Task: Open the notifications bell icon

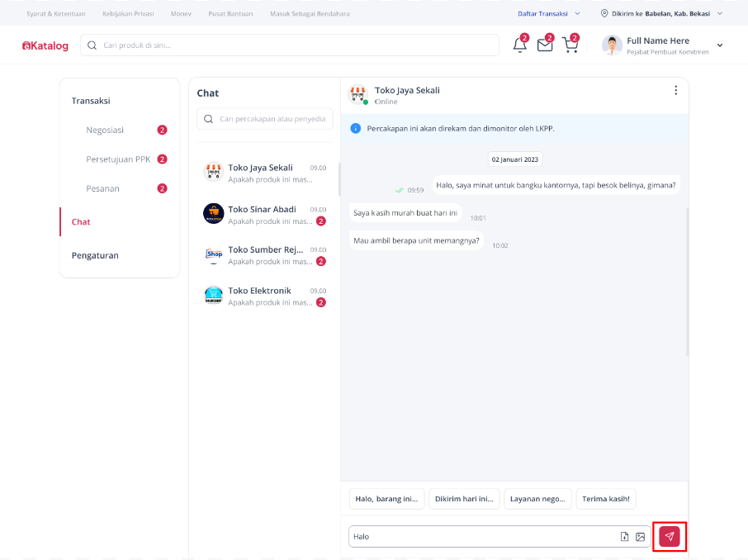Action: (519, 45)
